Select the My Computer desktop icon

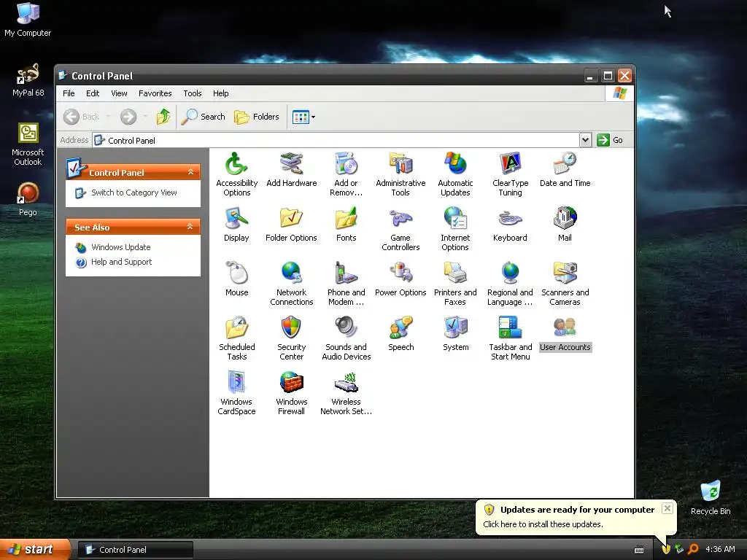(28, 20)
